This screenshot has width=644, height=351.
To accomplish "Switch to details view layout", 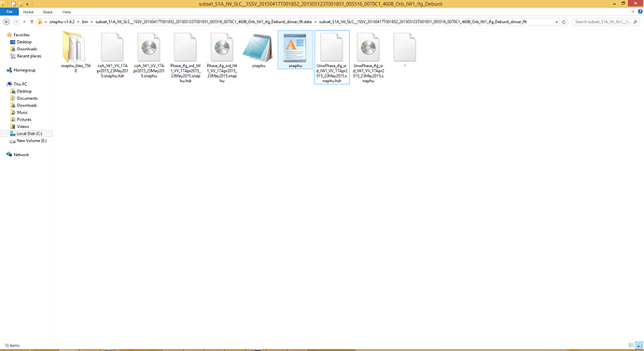I will click(631, 345).
